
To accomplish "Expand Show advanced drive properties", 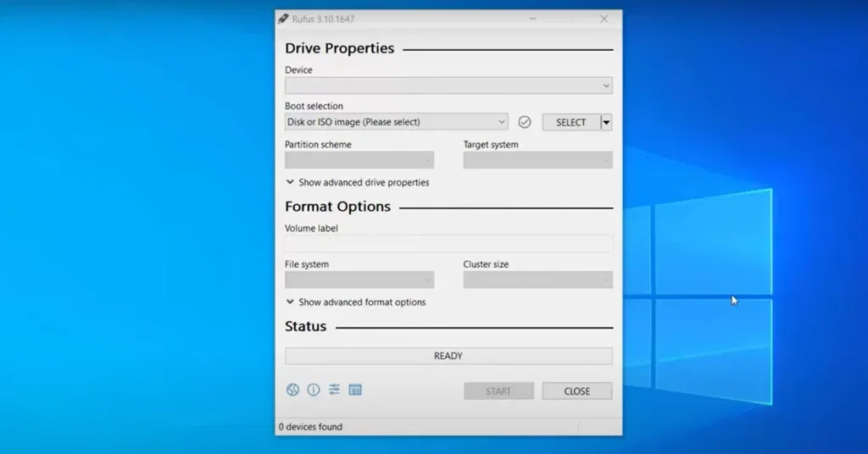I will [358, 182].
